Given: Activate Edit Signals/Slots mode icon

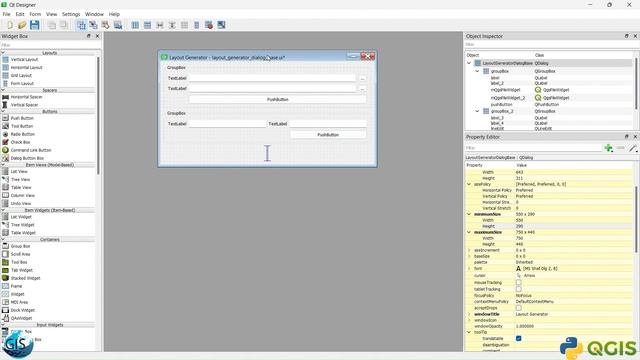Looking at the screenshot, I should coord(93,25).
